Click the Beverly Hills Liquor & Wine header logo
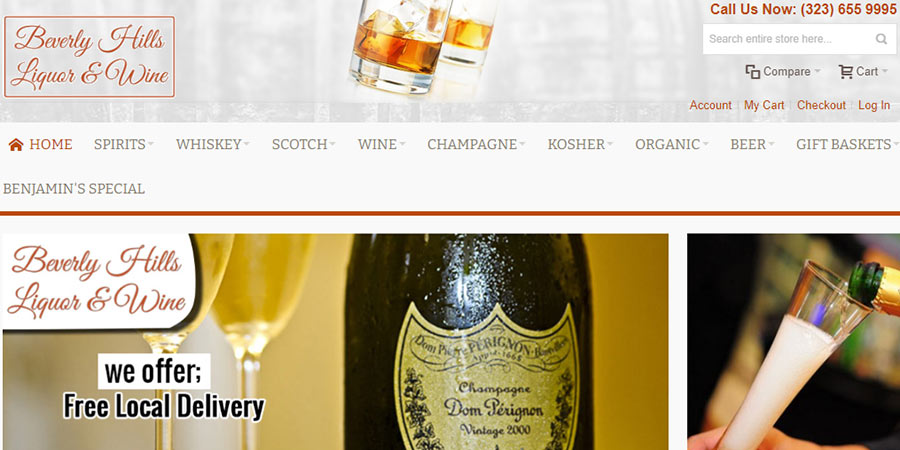900x450 pixels. tap(90, 57)
